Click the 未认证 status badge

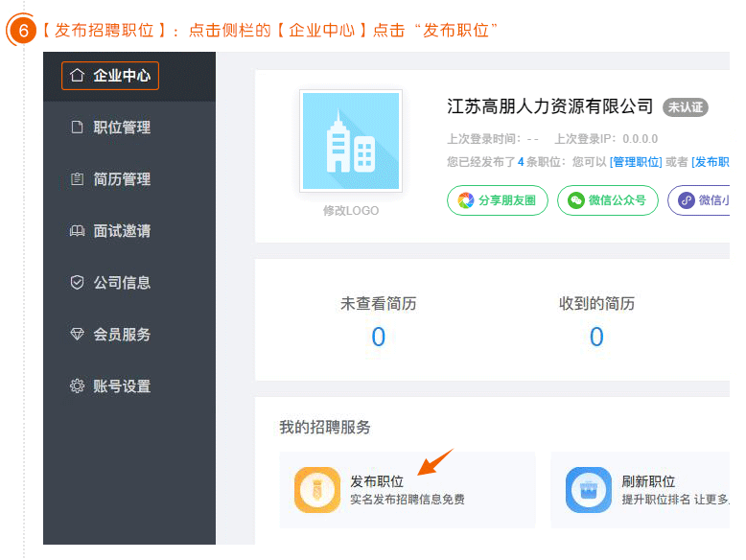pyautogui.click(x=686, y=107)
